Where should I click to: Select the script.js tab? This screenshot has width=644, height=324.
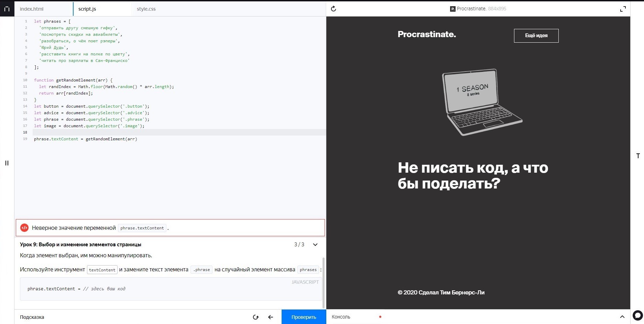(87, 9)
